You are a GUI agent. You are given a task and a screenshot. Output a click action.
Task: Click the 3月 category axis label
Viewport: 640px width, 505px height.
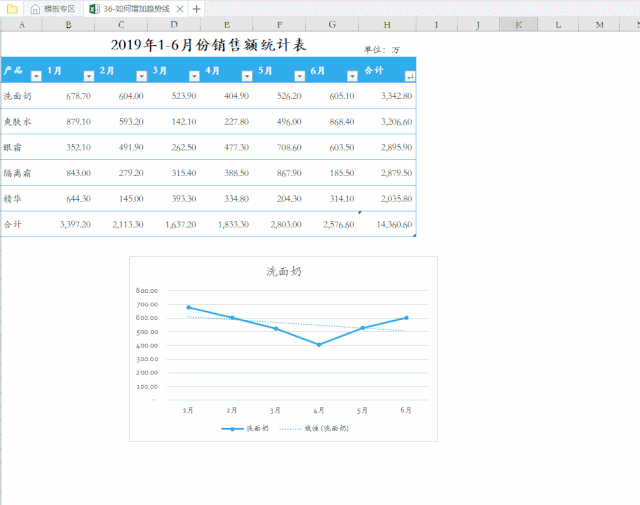coord(275,410)
